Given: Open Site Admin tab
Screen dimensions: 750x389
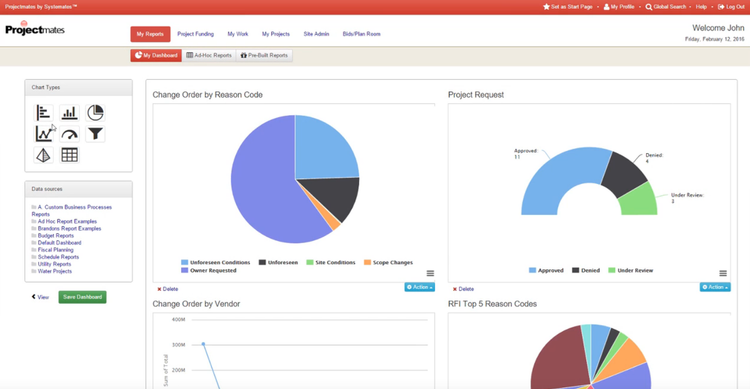Looking at the screenshot, I should click(316, 34).
